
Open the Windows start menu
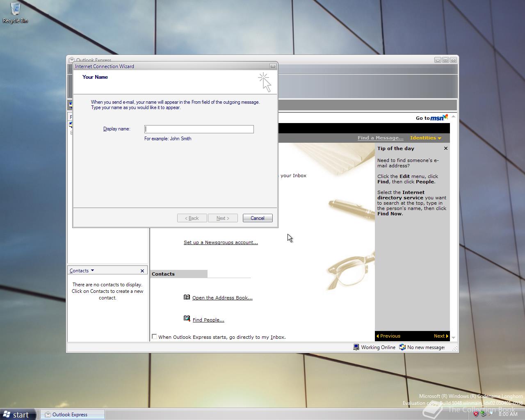click(18, 414)
